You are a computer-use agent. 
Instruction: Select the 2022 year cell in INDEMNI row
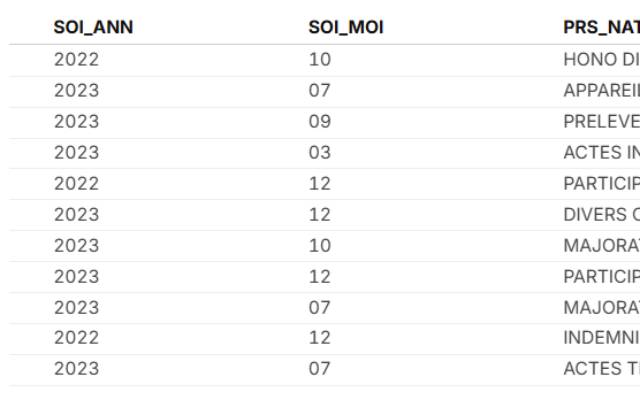click(77, 338)
